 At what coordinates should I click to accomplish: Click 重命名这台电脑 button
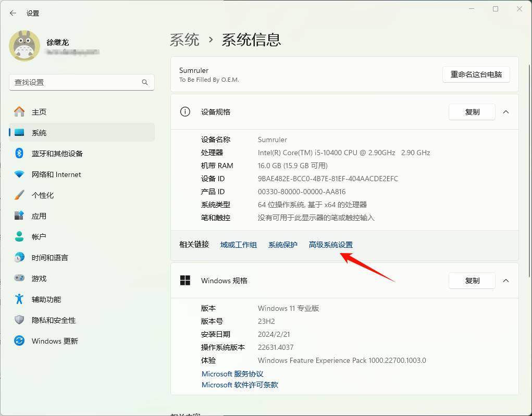click(x=476, y=74)
